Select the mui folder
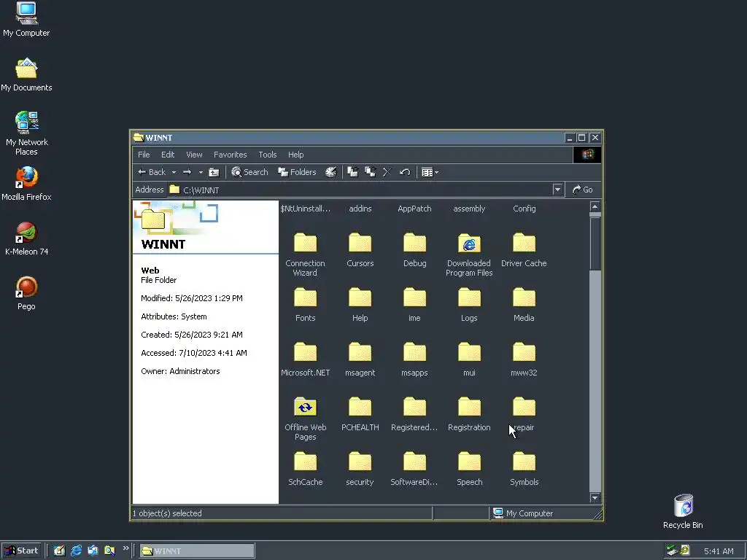This screenshot has height=560, width=747. [469, 359]
